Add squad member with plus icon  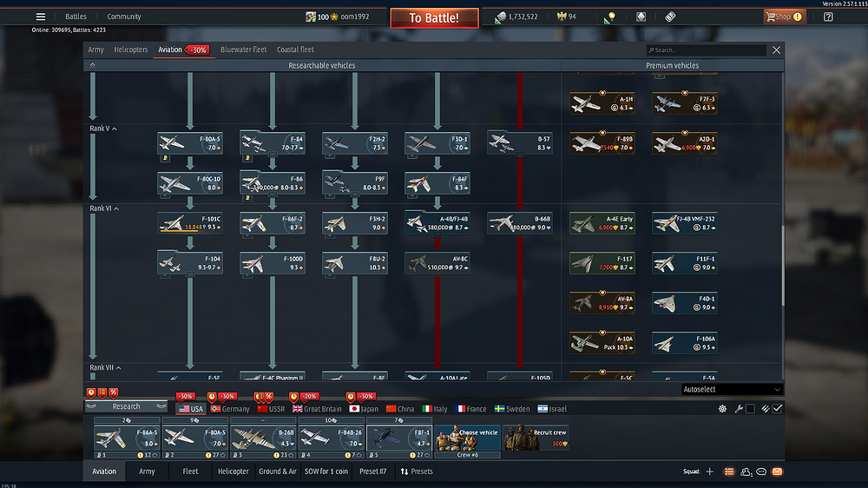point(710,472)
